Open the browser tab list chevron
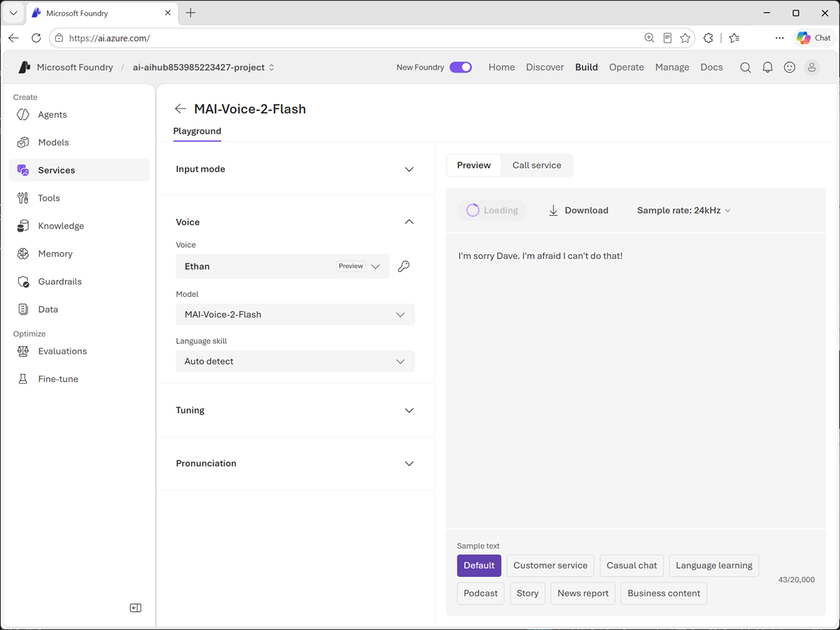Image resolution: width=840 pixels, height=630 pixels. coord(13,13)
